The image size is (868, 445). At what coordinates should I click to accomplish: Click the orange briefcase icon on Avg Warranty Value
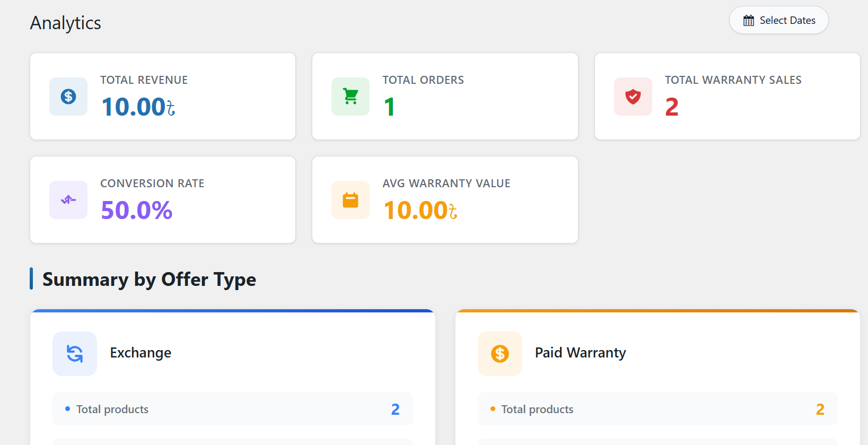click(x=350, y=200)
